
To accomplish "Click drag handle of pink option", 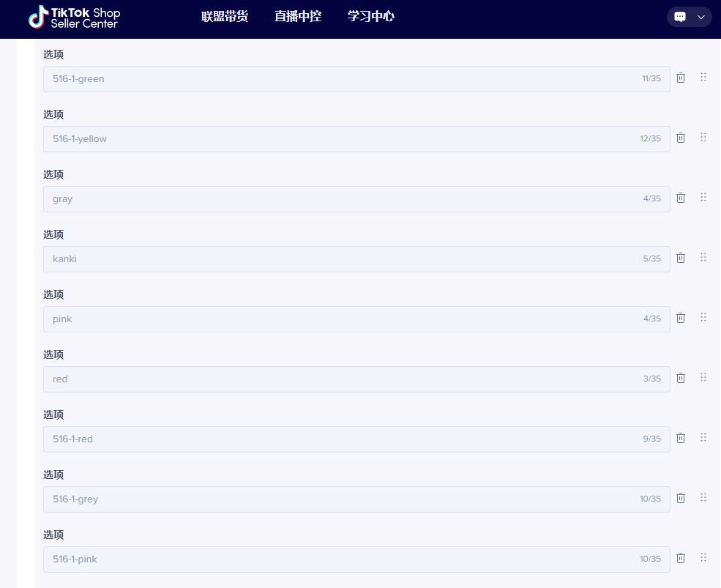I will pyautogui.click(x=703, y=317).
